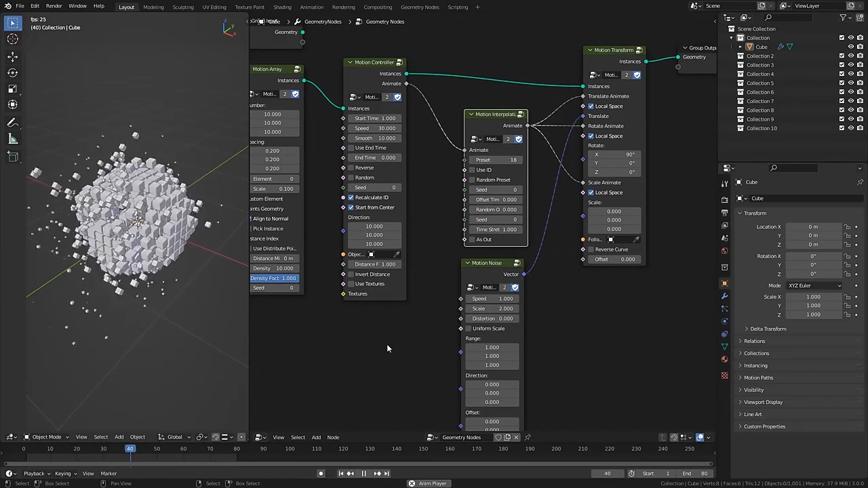Expand the Motion Paths panel
The image size is (868, 488).
point(758,378)
